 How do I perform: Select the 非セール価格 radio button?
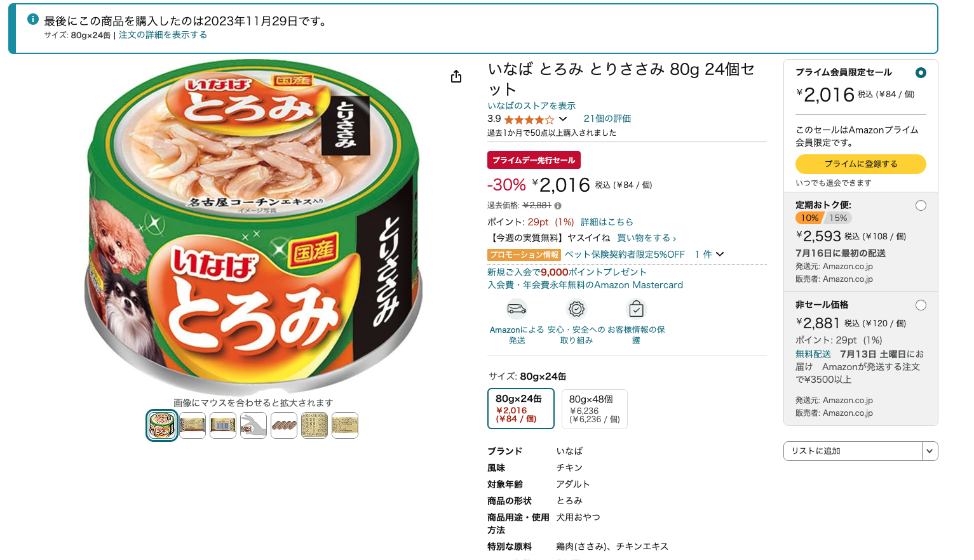click(x=921, y=305)
